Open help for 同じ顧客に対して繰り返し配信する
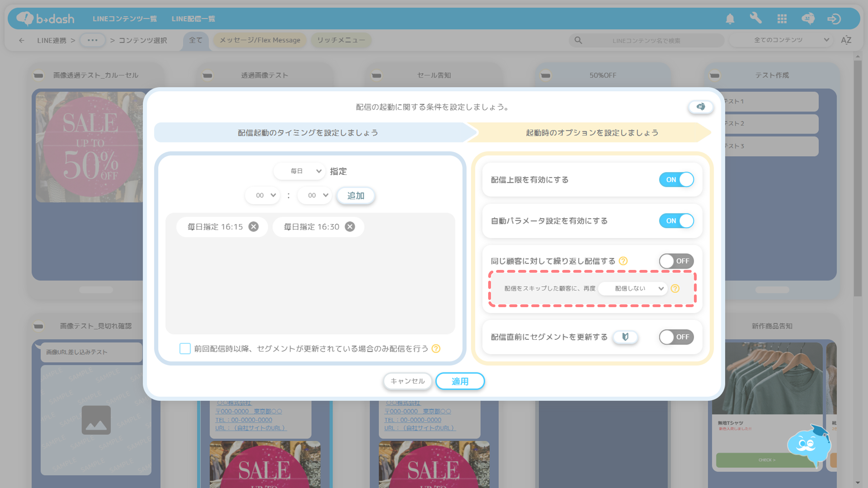 [x=623, y=261]
